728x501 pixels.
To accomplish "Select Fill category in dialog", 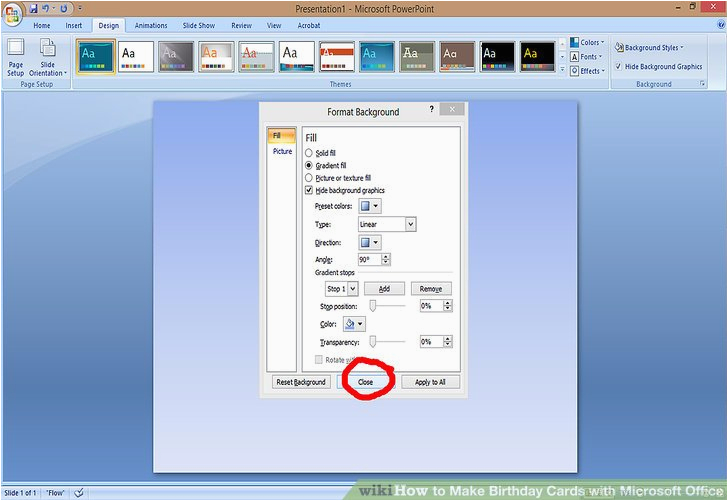I will (281, 136).
